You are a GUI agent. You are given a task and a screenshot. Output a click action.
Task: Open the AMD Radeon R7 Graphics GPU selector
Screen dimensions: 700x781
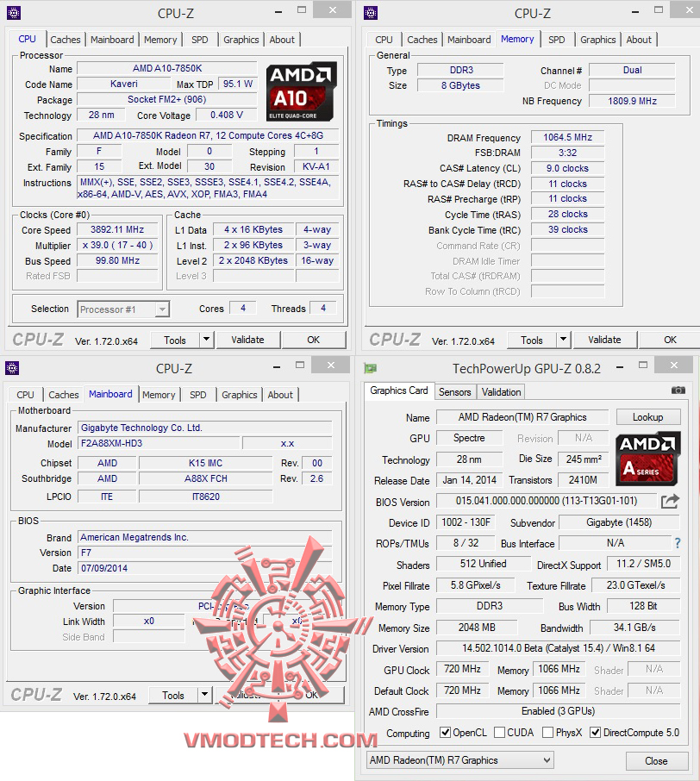(459, 760)
